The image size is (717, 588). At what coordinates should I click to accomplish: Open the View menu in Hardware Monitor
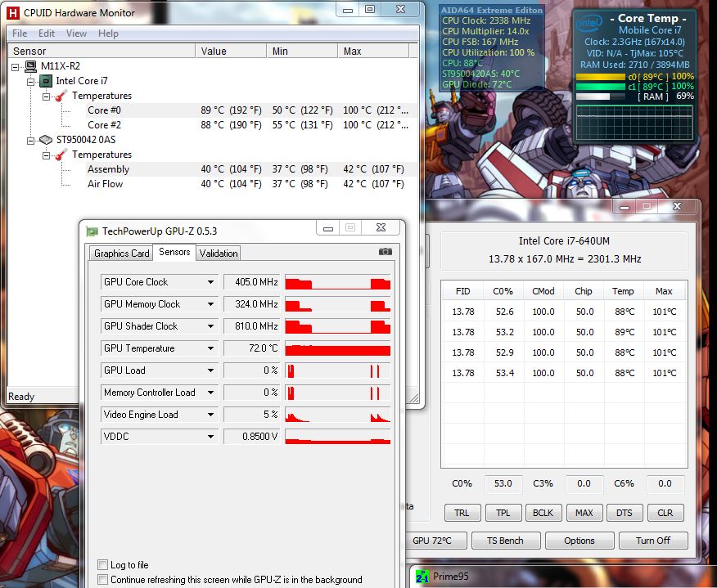(x=76, y=34)
